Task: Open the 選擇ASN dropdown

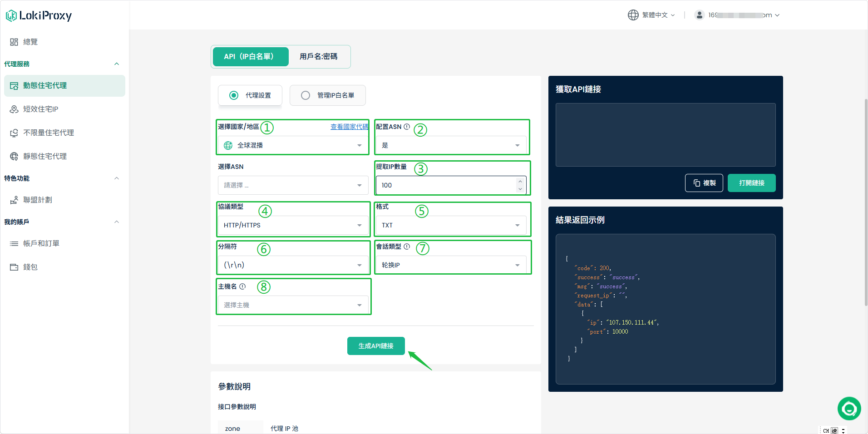Action: tap(293, 185)
